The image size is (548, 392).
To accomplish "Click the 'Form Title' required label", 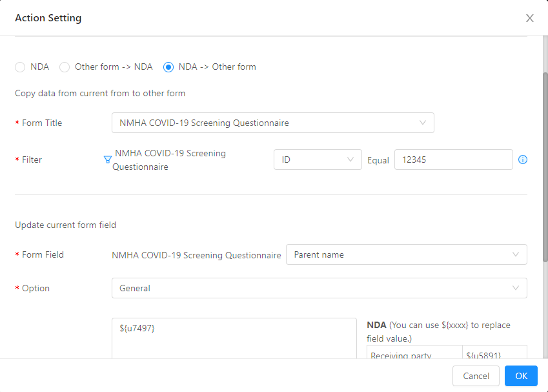I will (39, 123).
